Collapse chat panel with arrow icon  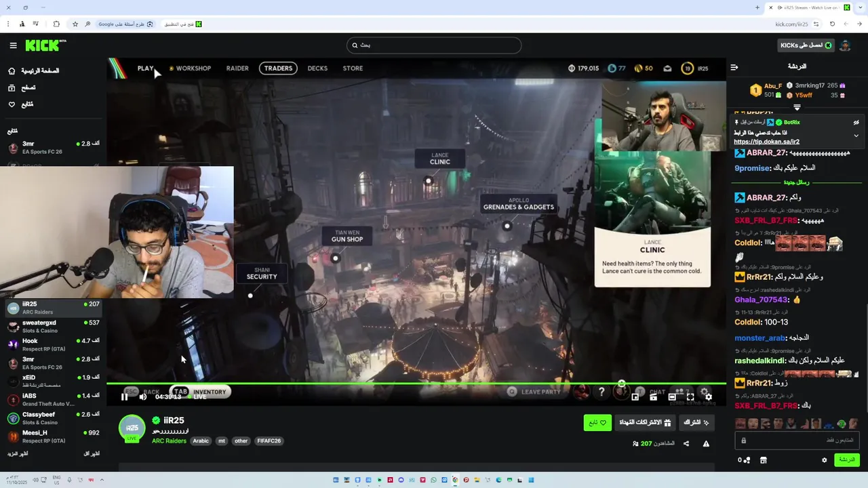pyautogui.click(x=734, y=67)
